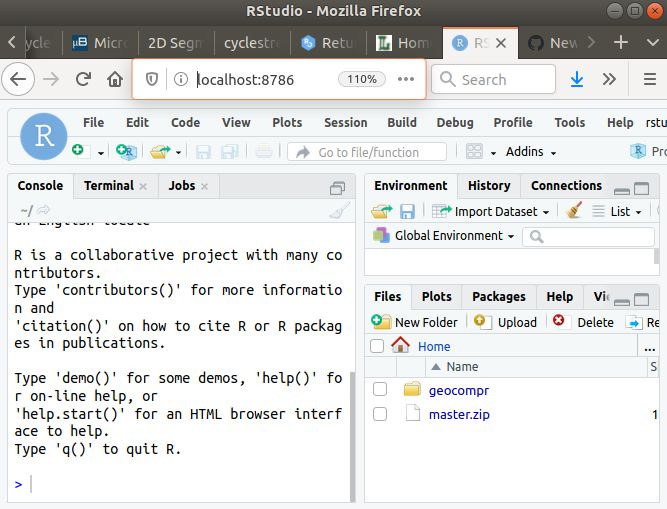Open the Plots menu
The width and height of the screenshot is (667, 509).
coord(287,122)
